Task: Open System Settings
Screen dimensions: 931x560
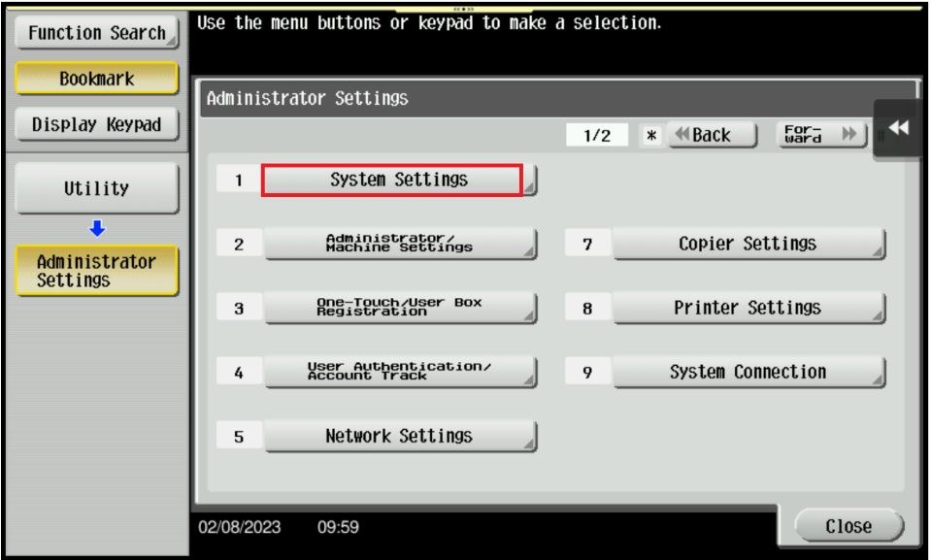Action: tap(399, 181)
